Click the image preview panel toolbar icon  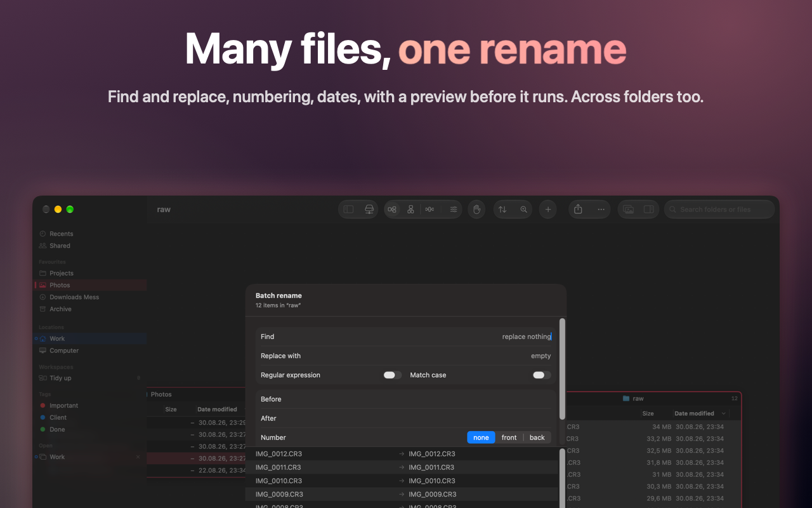coord(628,210)
